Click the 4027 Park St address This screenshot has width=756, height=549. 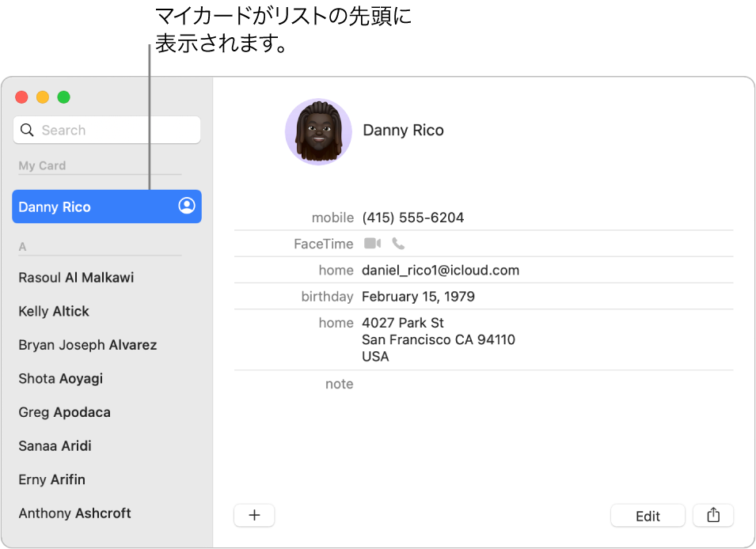pos(439,339)
